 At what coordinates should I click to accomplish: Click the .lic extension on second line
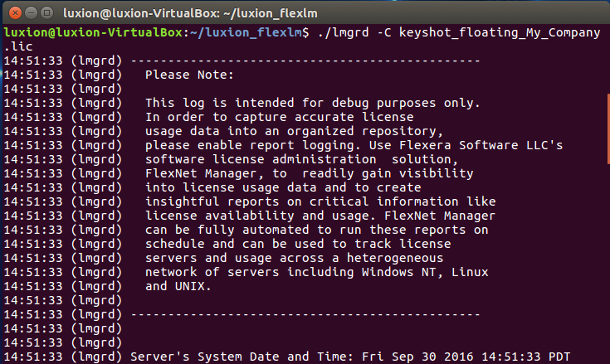[x=17, y=46]
